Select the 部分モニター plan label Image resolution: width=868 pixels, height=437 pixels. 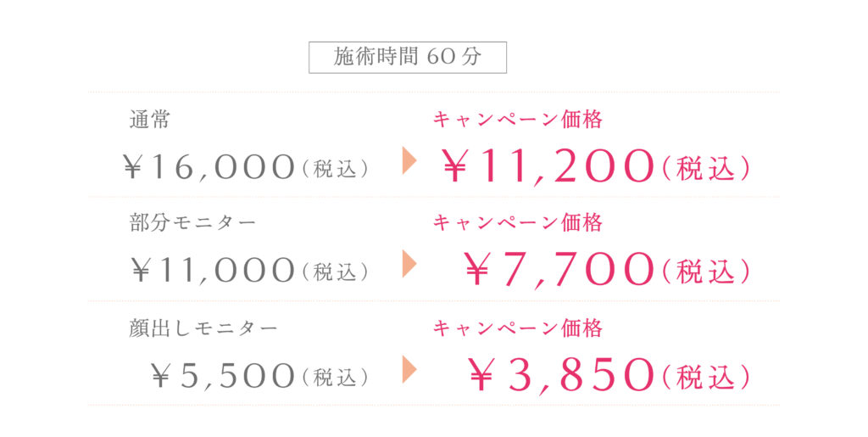(x=192, y=223)
